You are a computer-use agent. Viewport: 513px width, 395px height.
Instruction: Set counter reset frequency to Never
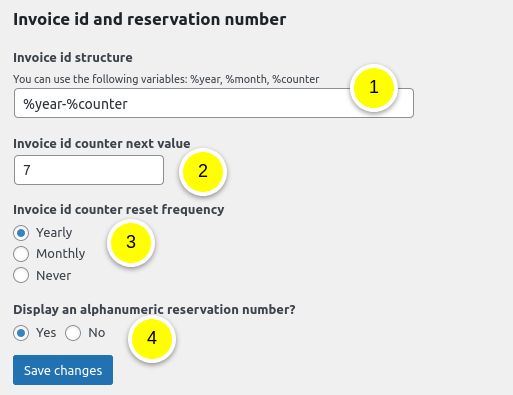point(21,276)
